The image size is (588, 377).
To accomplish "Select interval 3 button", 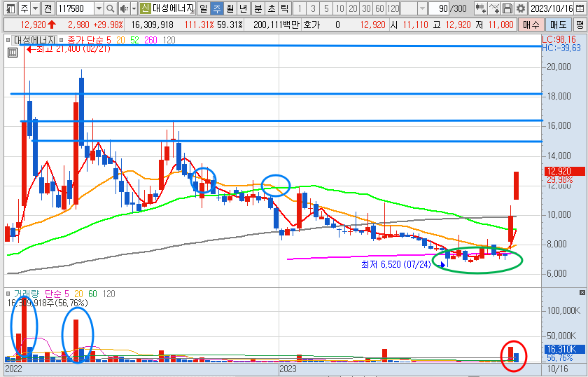I will (313, 8).
